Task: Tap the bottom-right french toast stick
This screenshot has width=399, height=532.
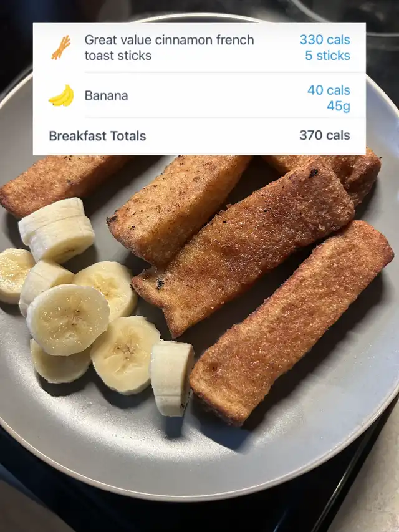Action: pyautogui.click(x=292, y=322)
